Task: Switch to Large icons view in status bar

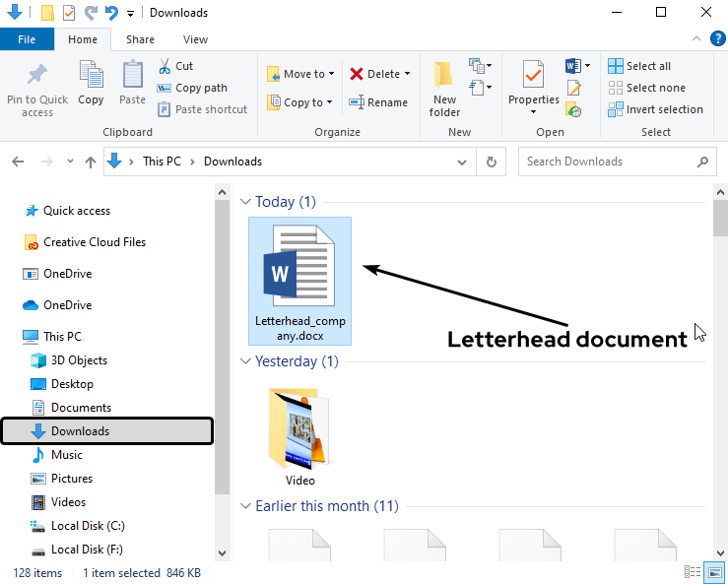Action: point(715,572)
